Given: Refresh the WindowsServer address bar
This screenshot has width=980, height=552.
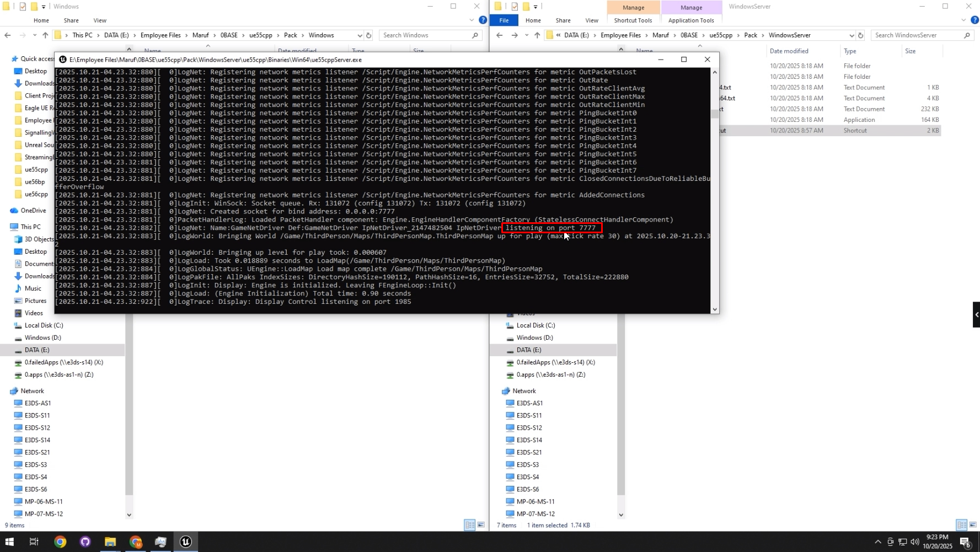Looking at the screenshot, I should click(x=861, y=35).
